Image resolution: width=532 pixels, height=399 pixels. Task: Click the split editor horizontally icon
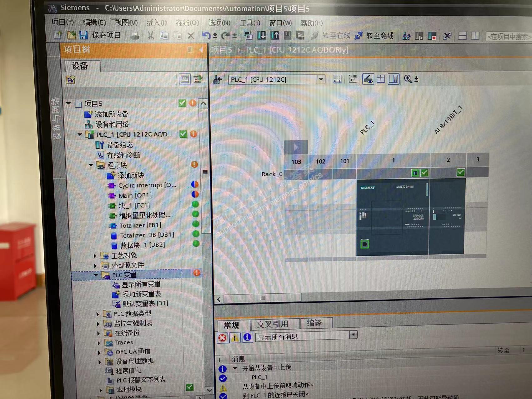click(462, 36)
